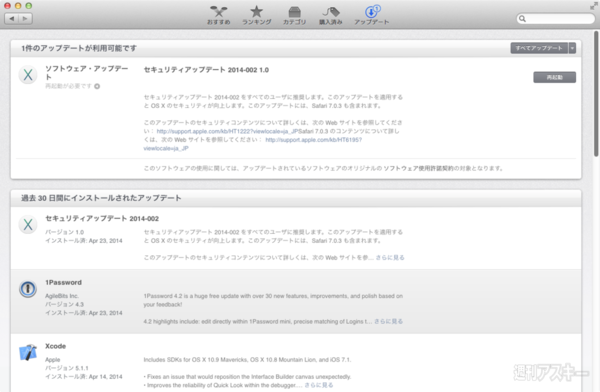The width and height of the screenshot is (600, 392).
Task: Click the small circle icon beside 再起動が必要です
Action: tap(97, 86)
